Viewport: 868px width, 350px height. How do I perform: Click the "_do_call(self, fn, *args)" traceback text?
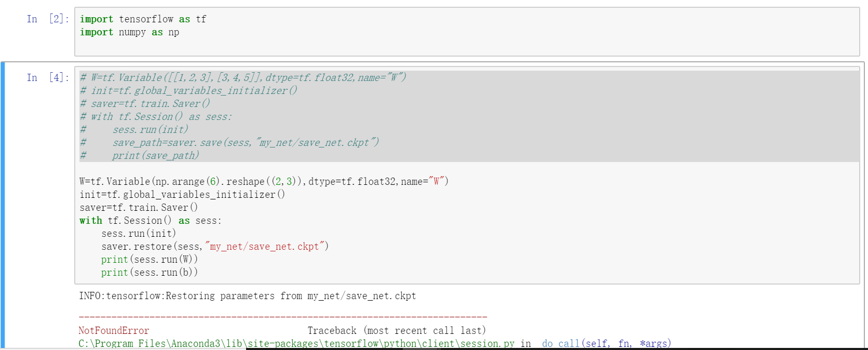pyautogui.click(x=606, y=343)
